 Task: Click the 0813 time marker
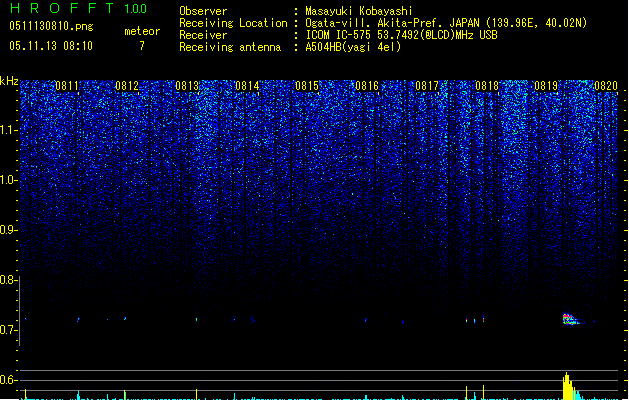pyautogui.click(x=187, y=86)
